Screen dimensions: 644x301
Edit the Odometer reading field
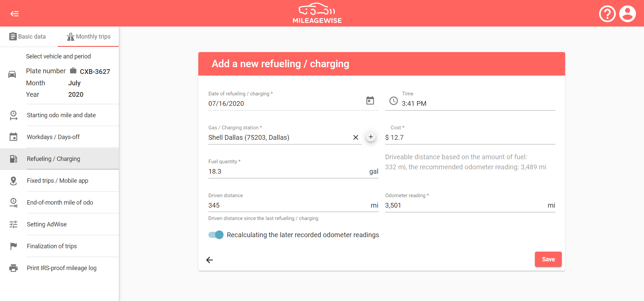[x=465, y=205]
